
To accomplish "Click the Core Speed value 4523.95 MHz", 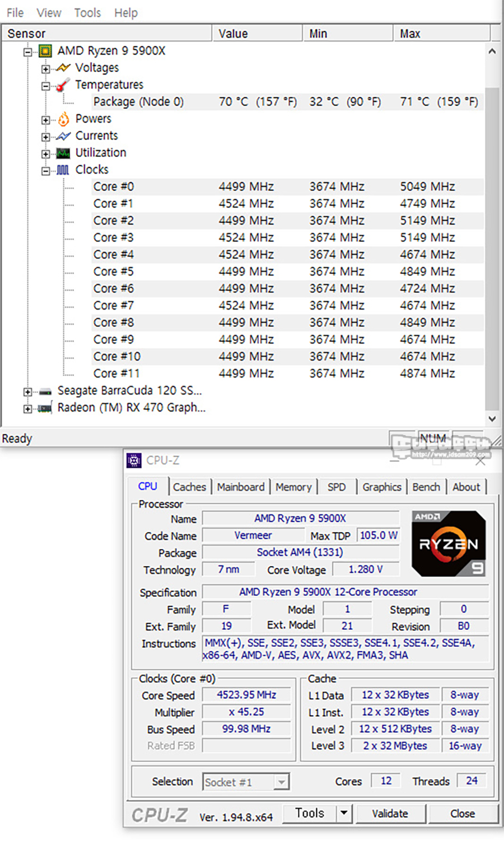I will (247, 695).
